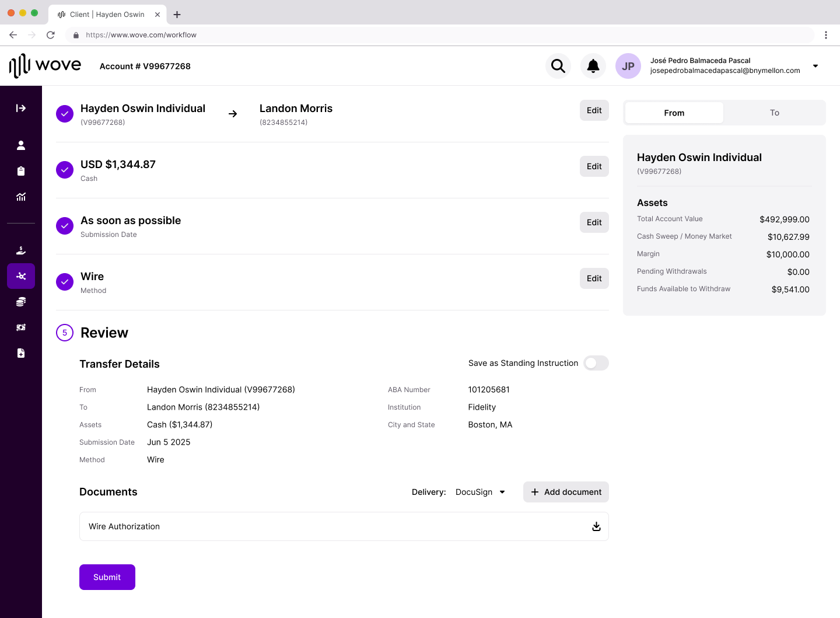Click the coins stack sidebar icon
This screenshot has width=840, height=618.
(21, 302)
